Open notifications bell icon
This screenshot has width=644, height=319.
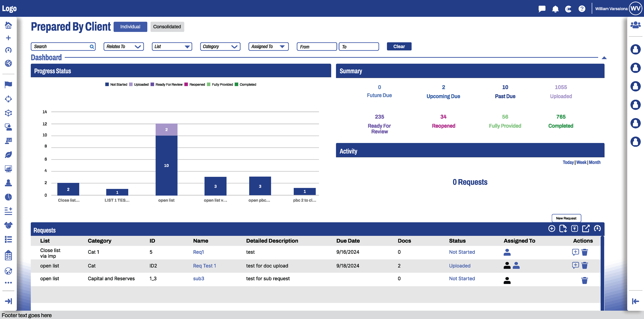pyautogui.click(x=555, y=9)
